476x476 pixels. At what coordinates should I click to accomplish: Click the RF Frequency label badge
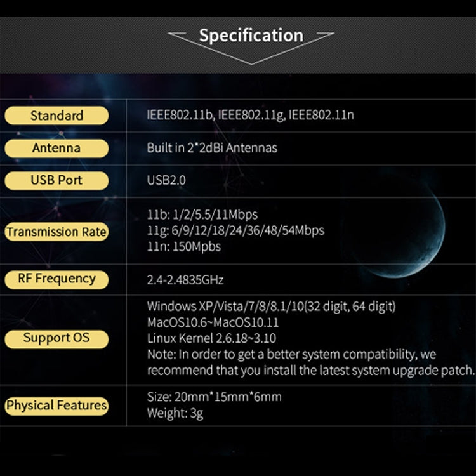56,279
